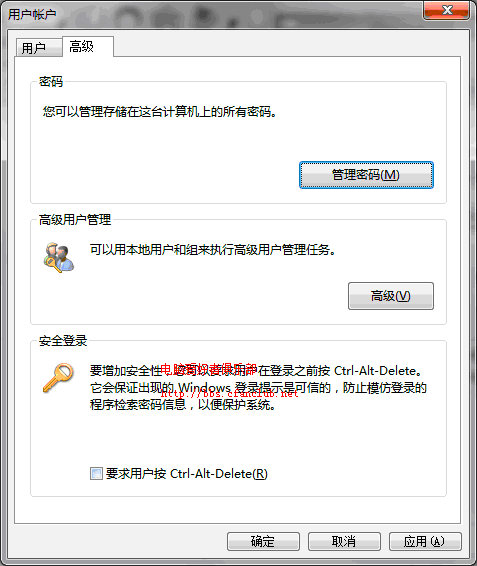
Task: Cancel the dialog with 取消
Action: pos(344,541)
